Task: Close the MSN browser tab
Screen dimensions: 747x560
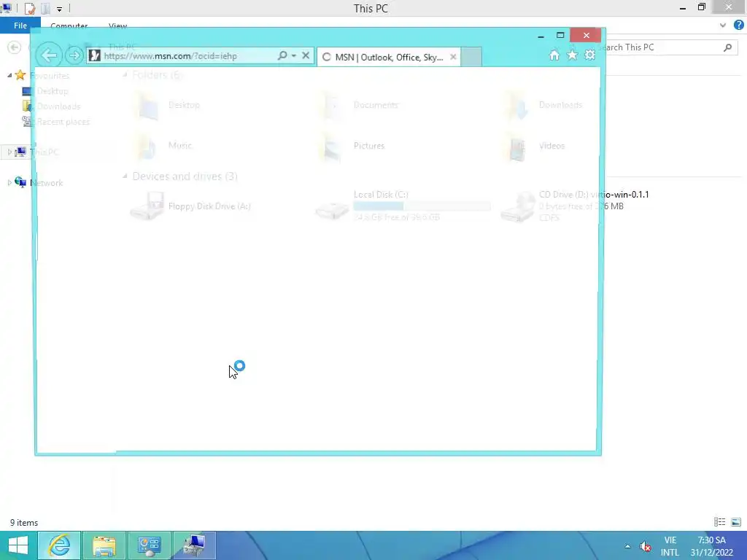Action: coord(453,57)
